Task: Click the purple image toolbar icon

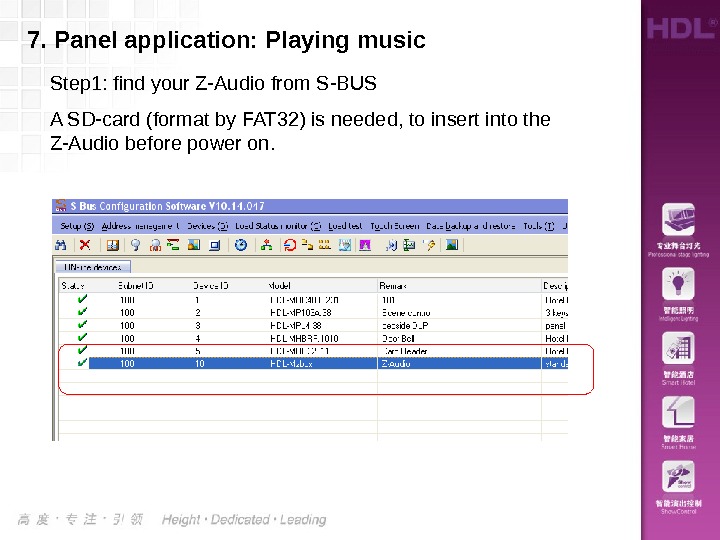Action: click(365, 245)
